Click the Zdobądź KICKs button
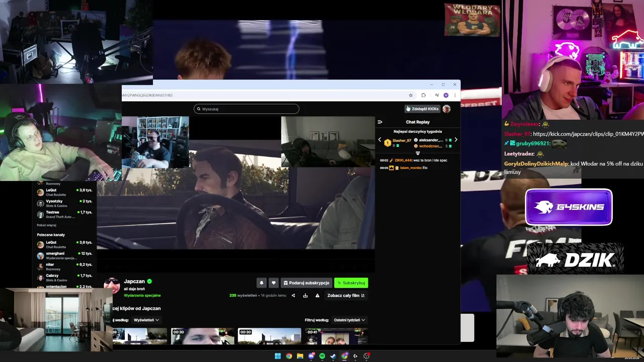644x362 pixels. (x=423, y=109)
